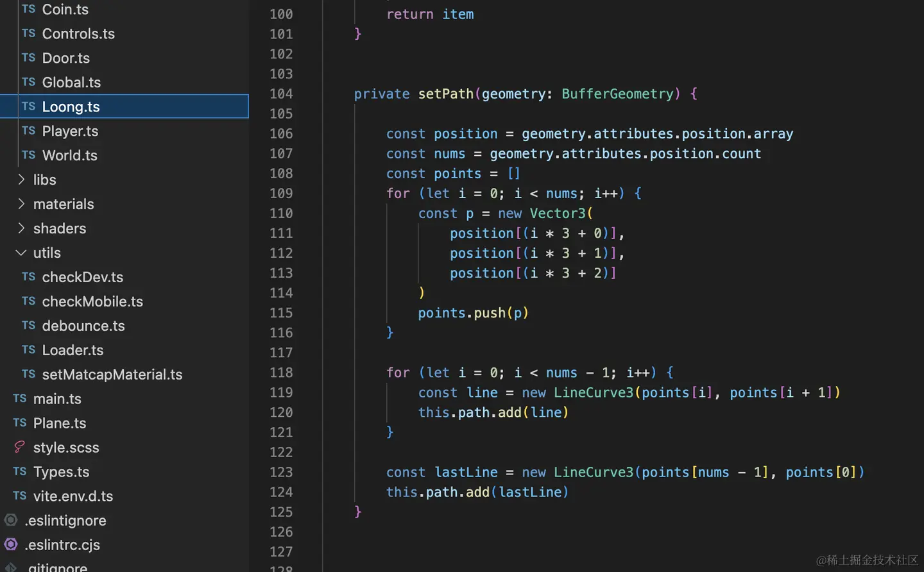The width and height of the screenshot is (924, 572).
Task: Click this.path.add(line) on line 120
Action: point(493,413)
